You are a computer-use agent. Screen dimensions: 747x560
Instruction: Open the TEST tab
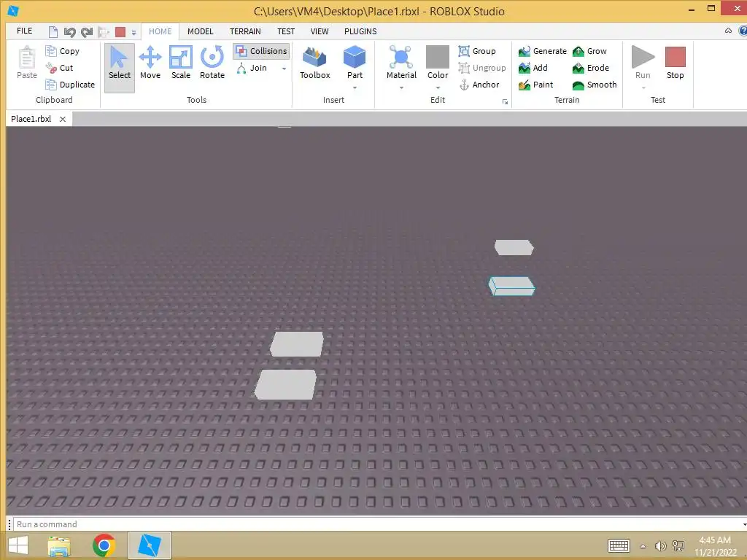[286, 31]
